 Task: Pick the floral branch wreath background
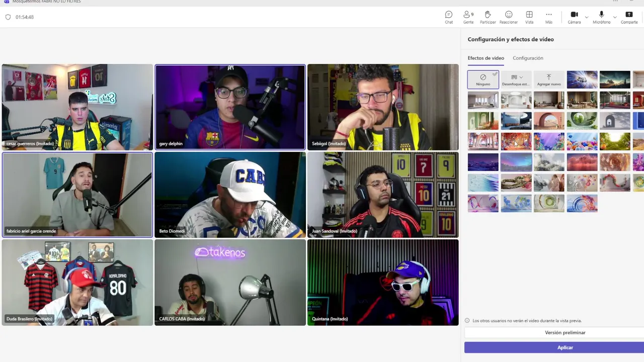(516, 183)
